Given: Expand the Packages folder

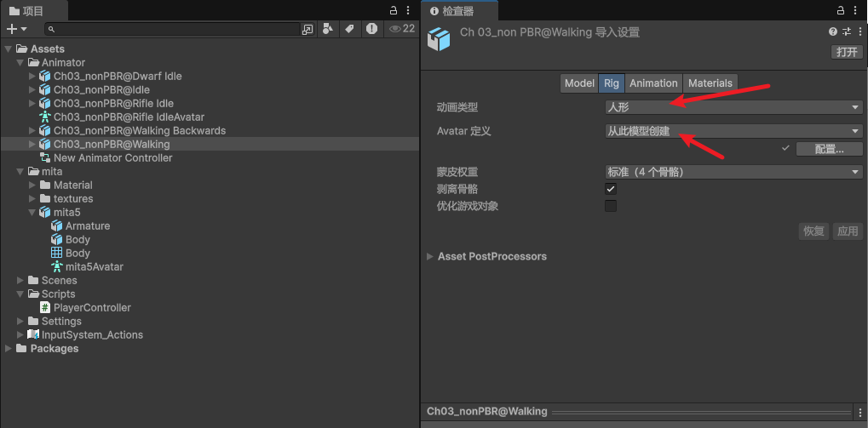Looking at the screenshot, I should (x=8, y=348).
